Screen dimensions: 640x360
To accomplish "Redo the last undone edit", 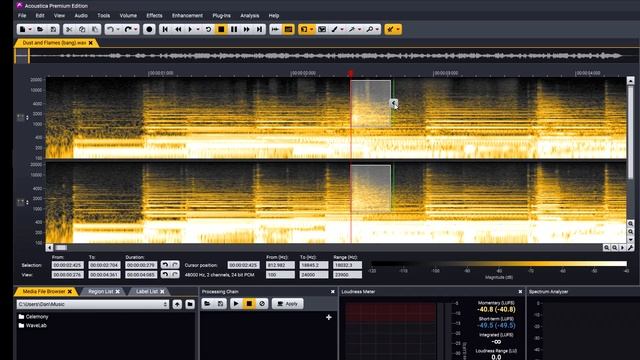I will [128, 29].
